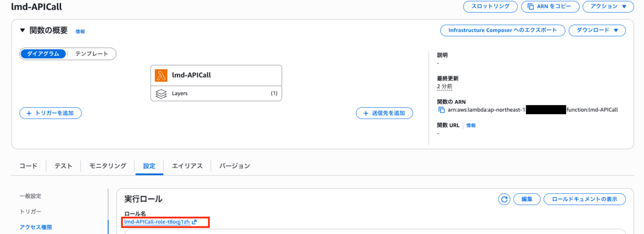Collapse the 関数の概要 section
The height and width of the screenshot is (234, 644).
coord(22,30)
